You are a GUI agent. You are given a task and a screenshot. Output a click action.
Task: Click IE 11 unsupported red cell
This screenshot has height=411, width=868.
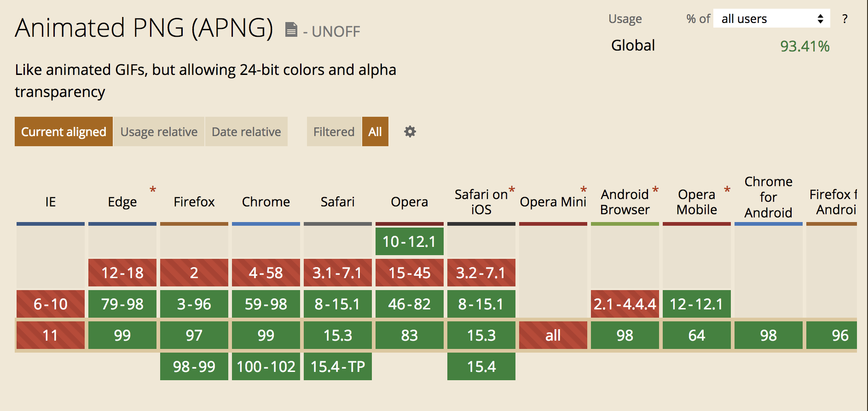tap(51, 335)
